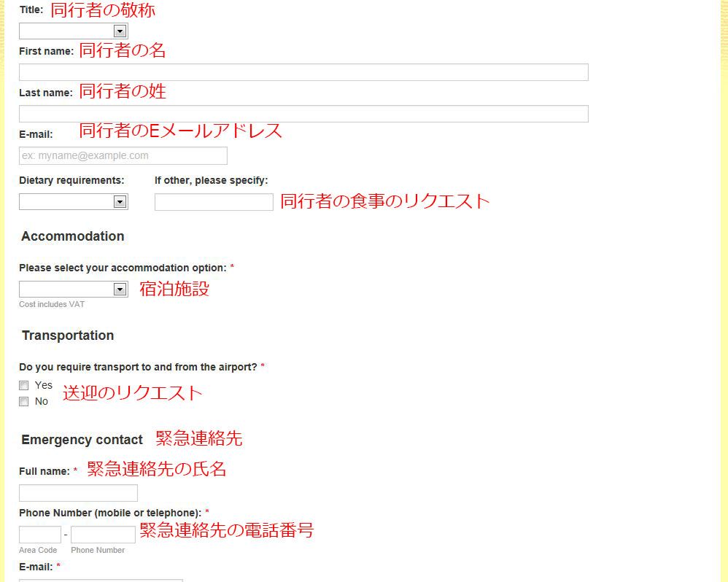Click the 'Cost includes VAT' note
Image resolution: width=728 pixels, height=582 pixels.
coord(52,304)
